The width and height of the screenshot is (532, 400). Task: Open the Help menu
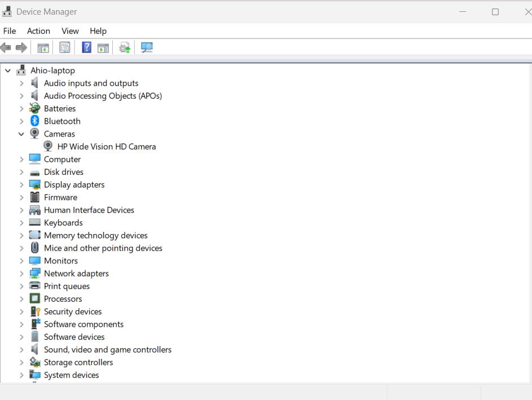point(98,31)
